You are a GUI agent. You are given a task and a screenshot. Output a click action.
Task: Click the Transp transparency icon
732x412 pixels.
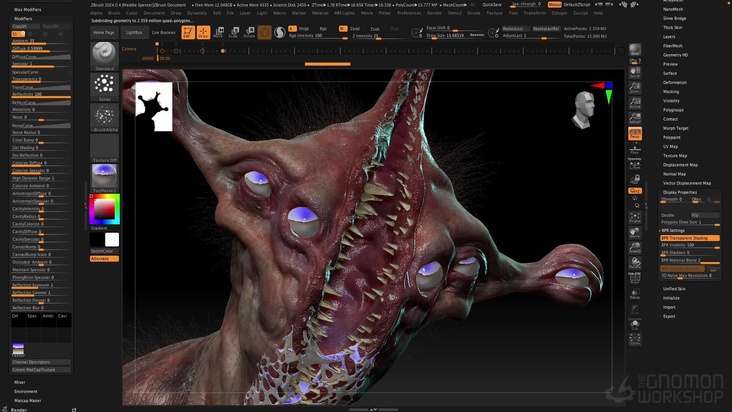point(635,294)
